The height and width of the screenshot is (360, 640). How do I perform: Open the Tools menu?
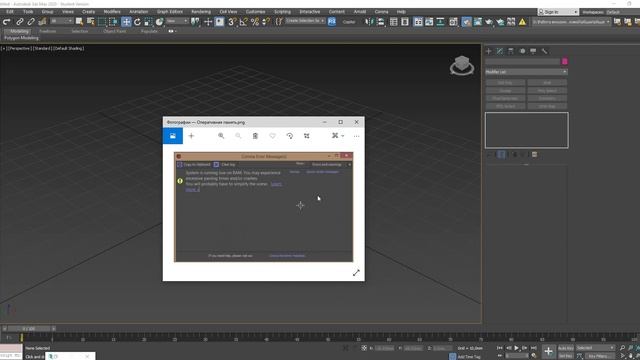pyautogui.click(x=28, y=11)
